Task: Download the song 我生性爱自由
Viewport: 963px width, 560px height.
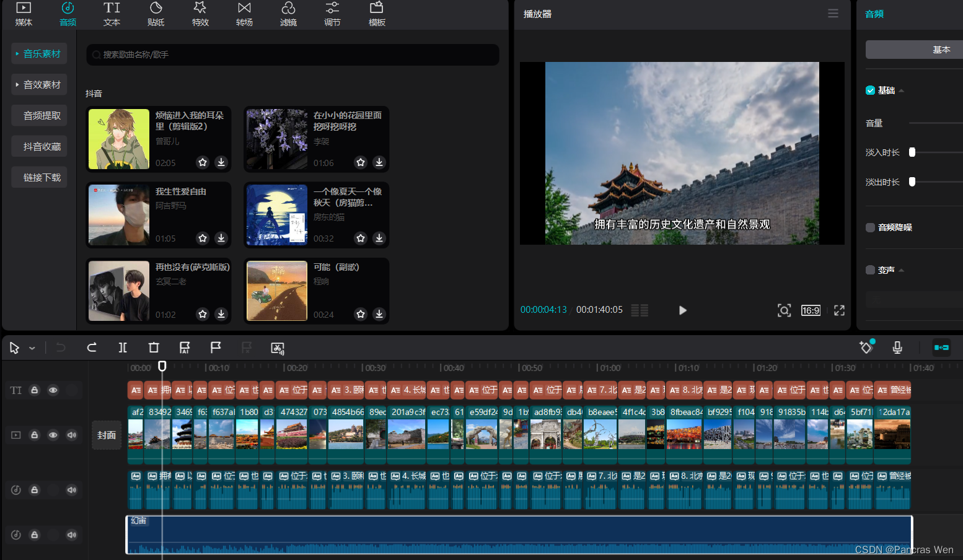Action: [x=221, y=238]
